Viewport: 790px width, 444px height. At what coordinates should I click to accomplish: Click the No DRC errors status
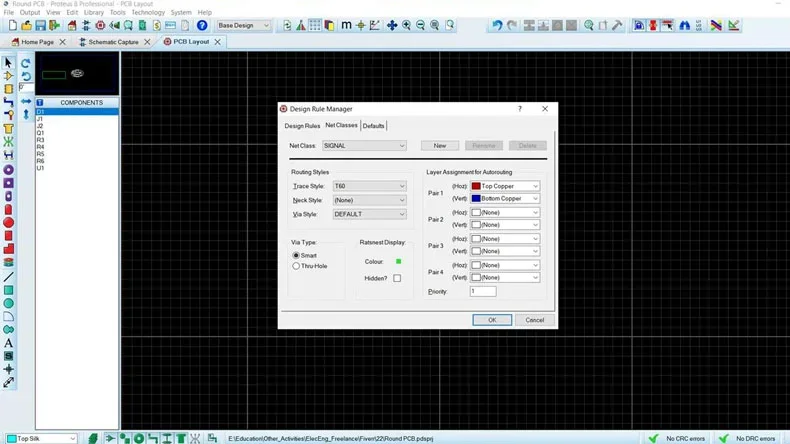pyautogui.click(x=747, y=438)
